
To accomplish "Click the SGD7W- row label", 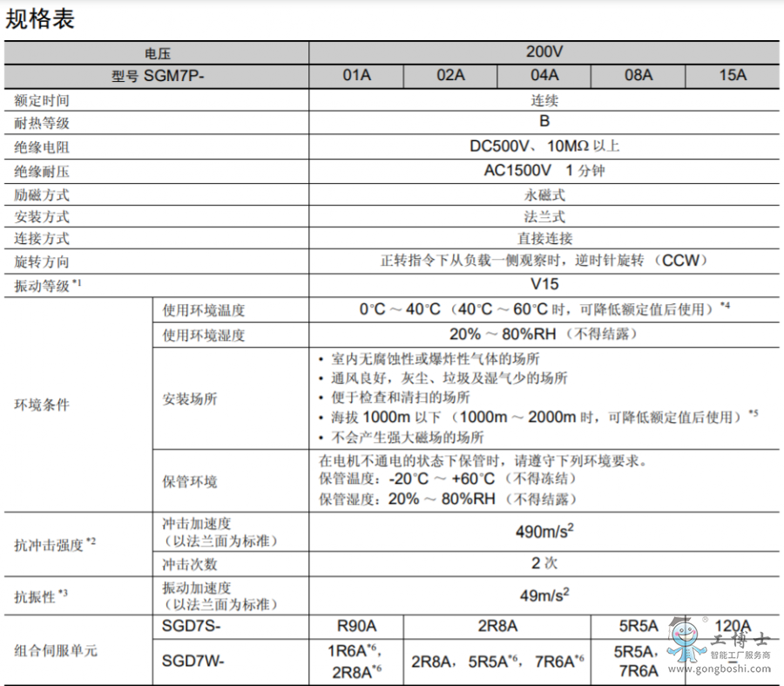I will 193,662.
